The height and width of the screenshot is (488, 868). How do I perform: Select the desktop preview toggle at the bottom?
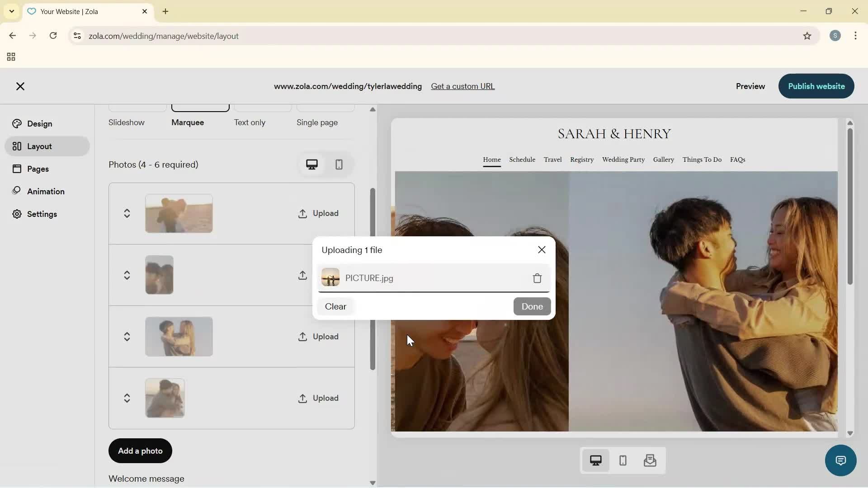[x=596, y=460]
